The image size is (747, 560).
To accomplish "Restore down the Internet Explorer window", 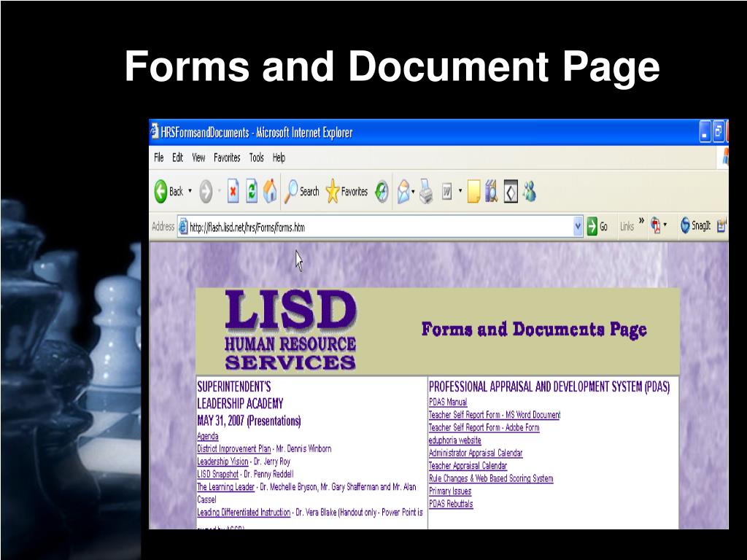I will point(718,132).
